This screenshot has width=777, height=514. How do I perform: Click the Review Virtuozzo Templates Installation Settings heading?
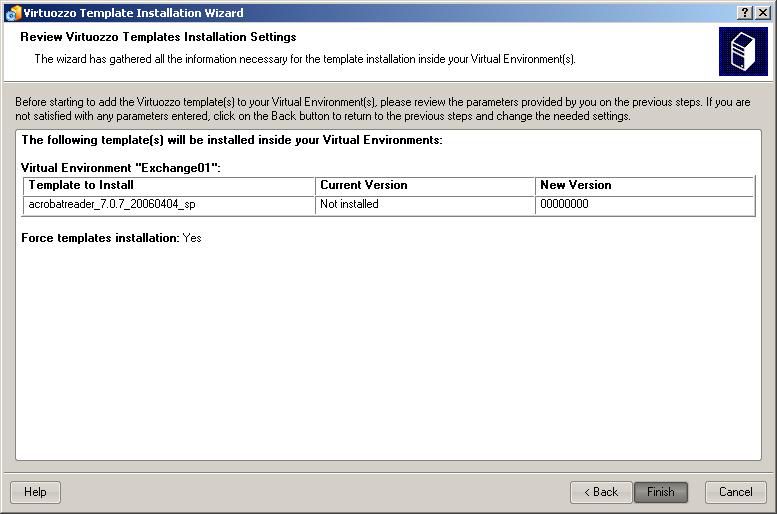click(158, 37)
